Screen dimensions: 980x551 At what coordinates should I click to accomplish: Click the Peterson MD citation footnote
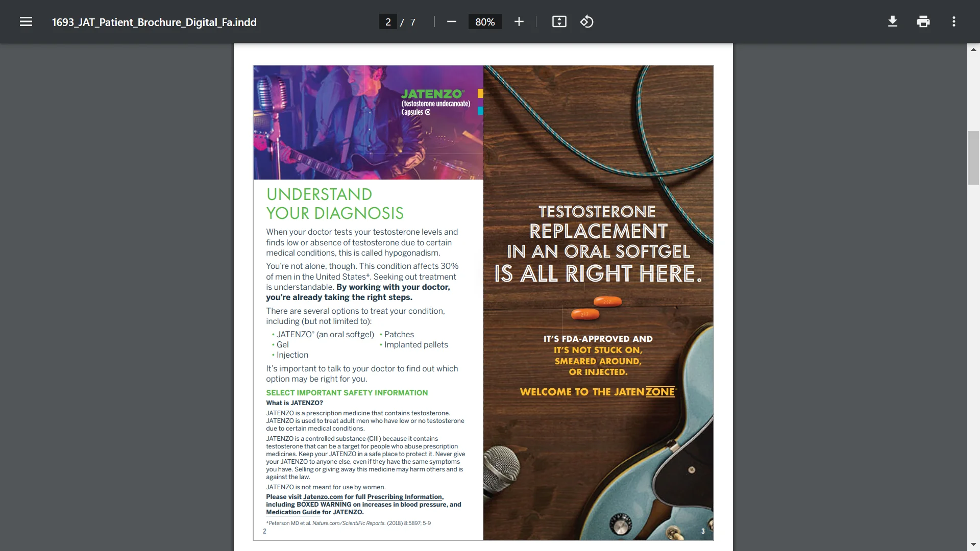click(x=348, y=523)
